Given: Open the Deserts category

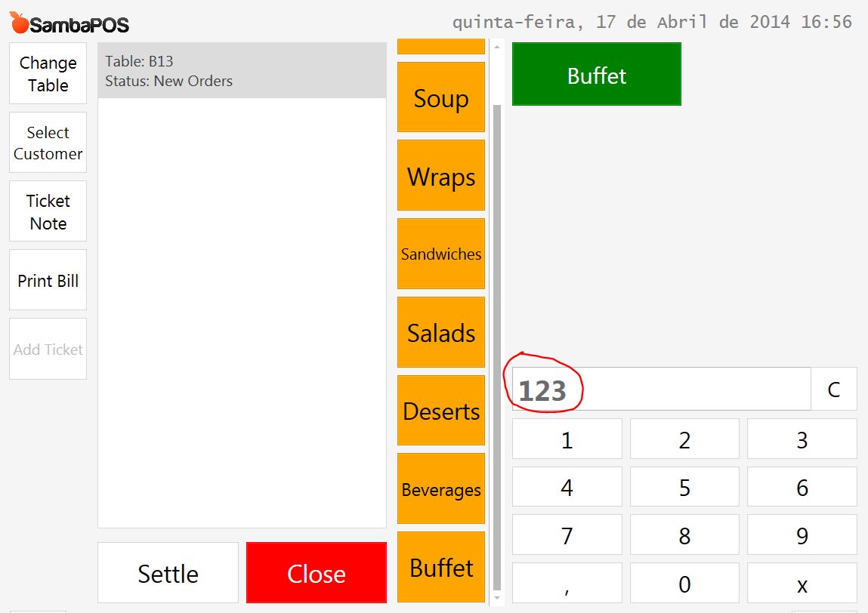Looking at the screenshot, I should pyautogui.click(x=441, y=411).
